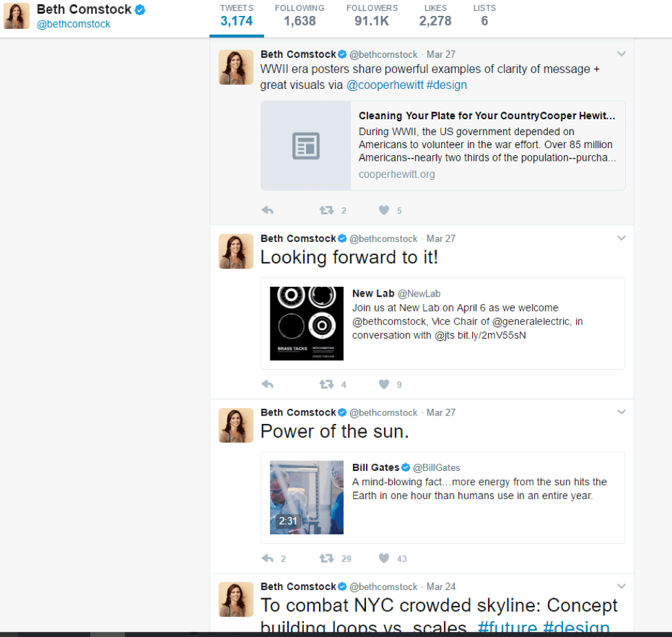
Task: Open New Lab @NewLab quoted tweet author
Action: coord(396,294)
